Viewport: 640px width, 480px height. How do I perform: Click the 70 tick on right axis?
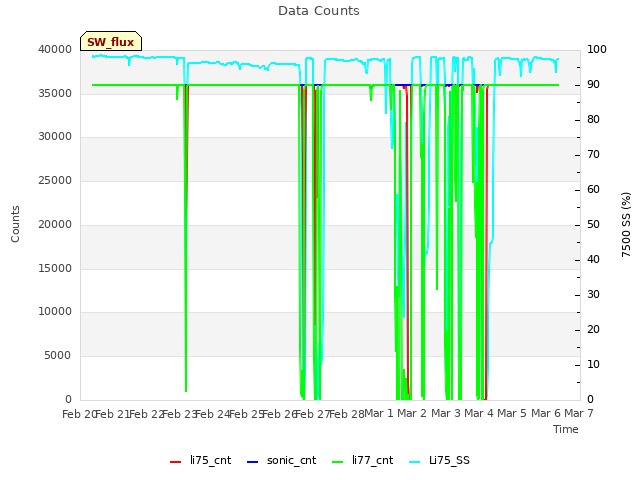tap(593, 155)
